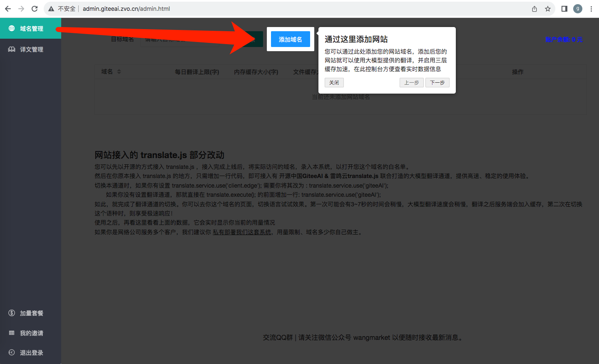Click the 每日翻译上限(字) column header
Screen dimensions: 599x364
[x=197, y=72]
